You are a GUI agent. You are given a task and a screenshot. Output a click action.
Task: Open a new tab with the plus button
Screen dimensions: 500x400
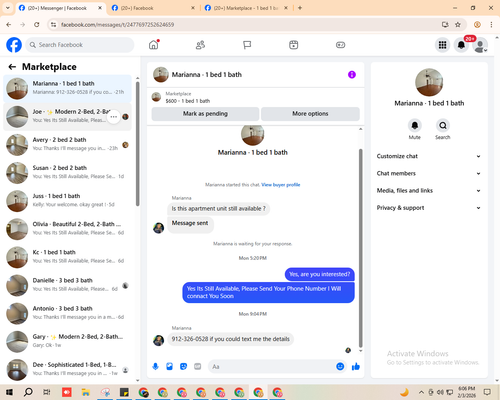(300, 8)
